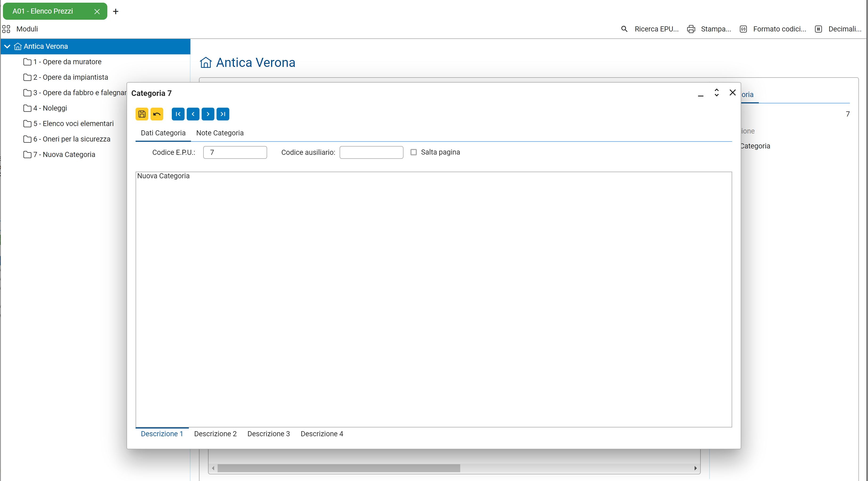The width and height of the screenshot is (868, 481).
Task: Add new tab with plus button
Action: [x=116, y=11]
